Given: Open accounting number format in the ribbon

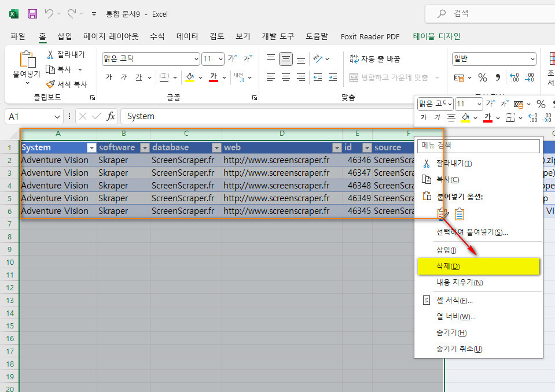Looking at the screenshot, I should (x=459, y=77).
